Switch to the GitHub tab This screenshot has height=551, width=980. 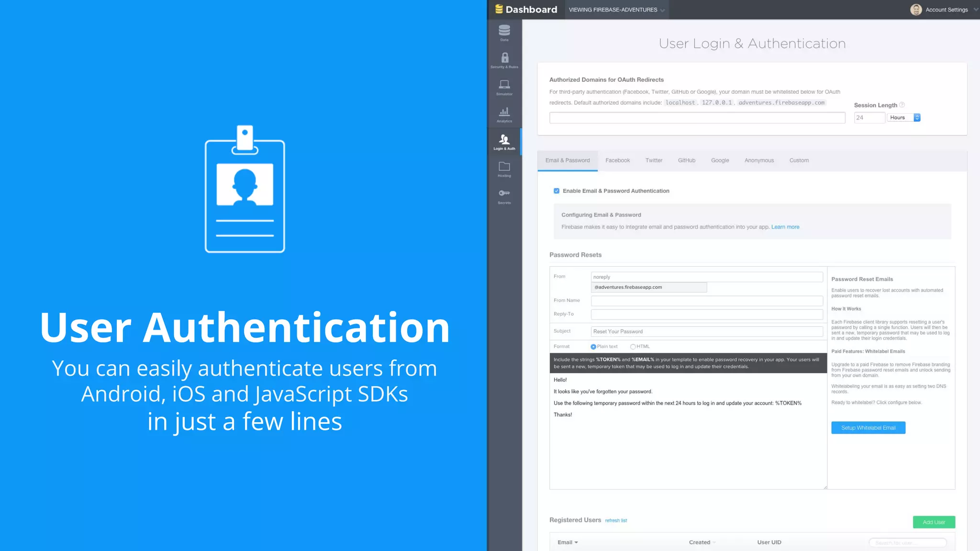[x=686, y=161]
